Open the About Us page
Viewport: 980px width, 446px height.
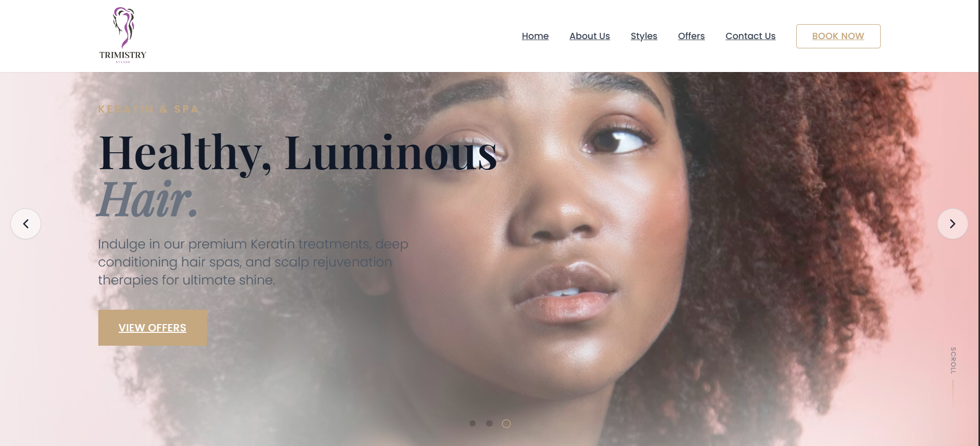click(x=589, y=36)
